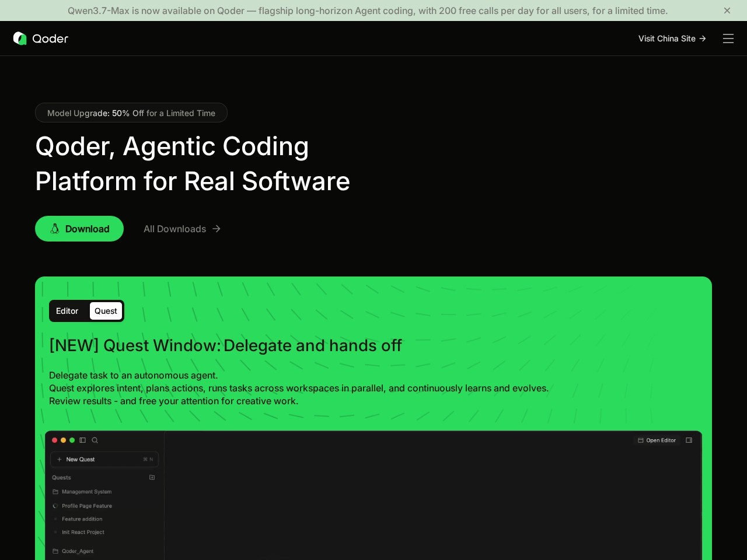
Task: Switch to the Editor tab
Action: 67,311
